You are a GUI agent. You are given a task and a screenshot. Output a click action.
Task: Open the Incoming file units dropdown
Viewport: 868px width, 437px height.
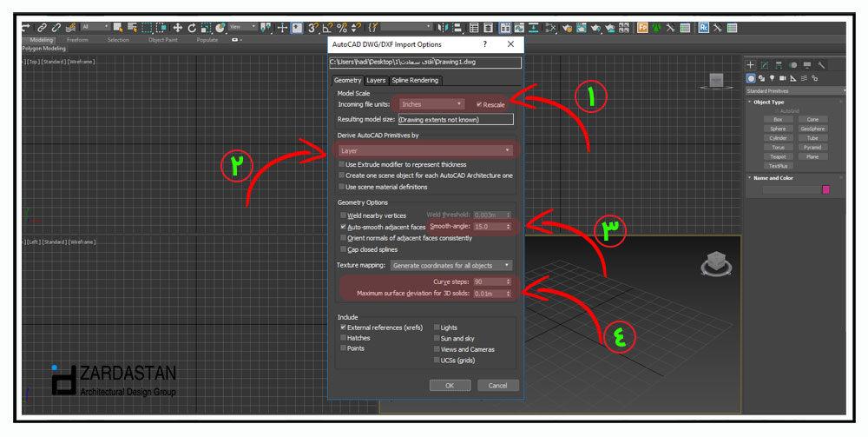431,104
